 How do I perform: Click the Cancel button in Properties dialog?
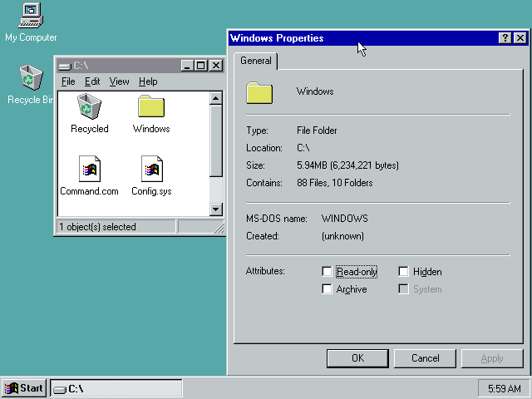(x=425, y=358)
